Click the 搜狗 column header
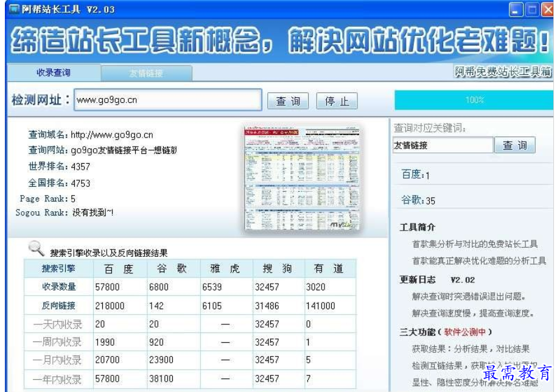Image resolution: width=557 pixels, height=392 pixels. click(278, 268)
